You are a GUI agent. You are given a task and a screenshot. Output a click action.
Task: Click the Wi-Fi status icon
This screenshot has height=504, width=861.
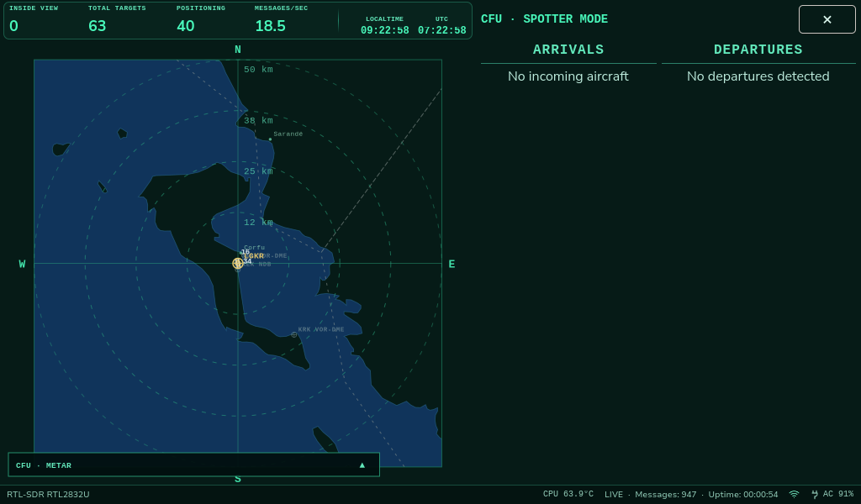point(794,494)
